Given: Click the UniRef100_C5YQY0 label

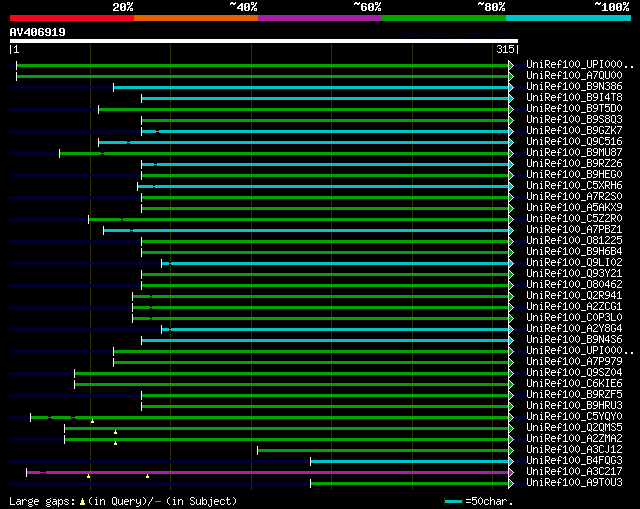Looking at the screenshot, I should point(574,417).
